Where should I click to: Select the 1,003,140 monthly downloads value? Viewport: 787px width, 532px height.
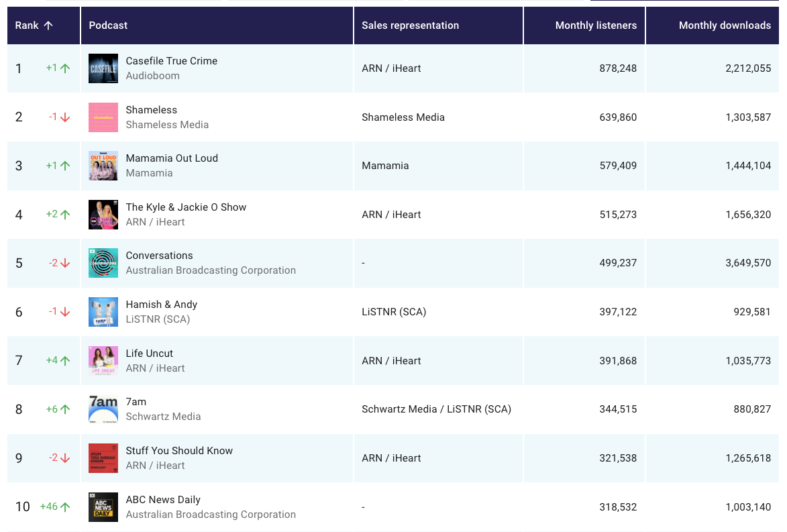click(x=748, y=507)
